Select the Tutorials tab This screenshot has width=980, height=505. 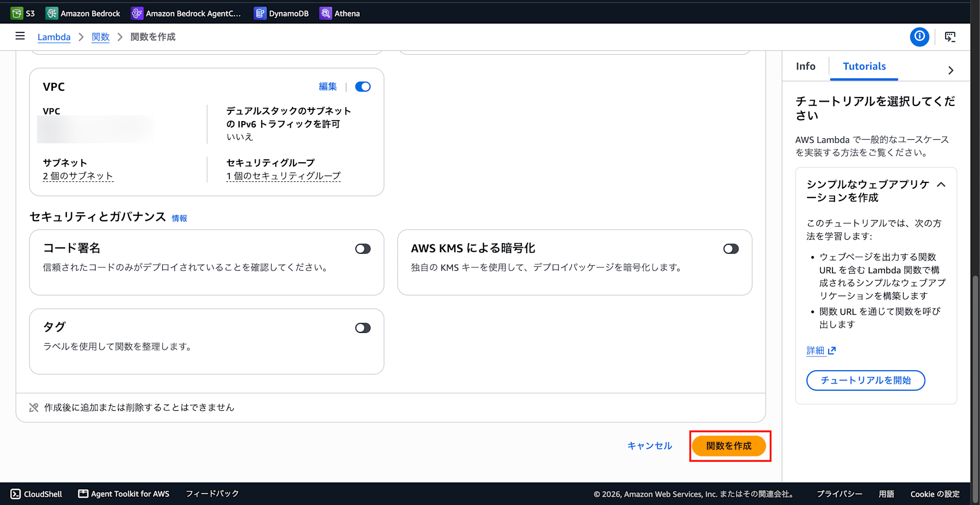point(864,66)
